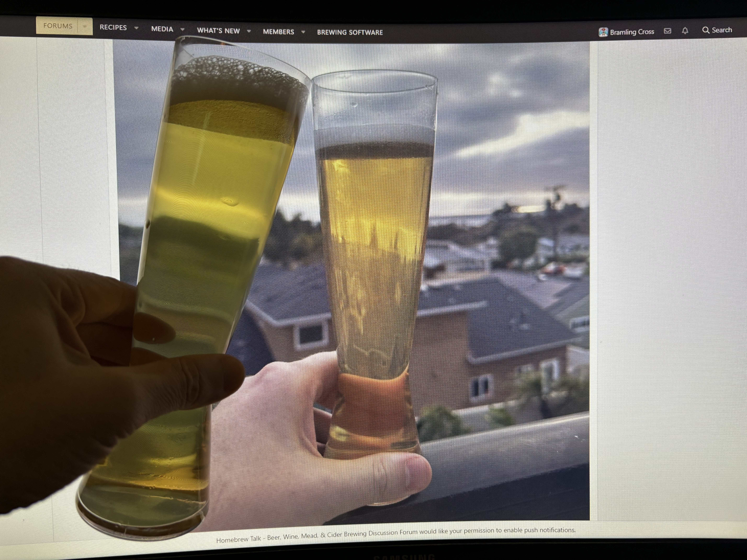Open the alerts bell icon

tap(685, 31)
